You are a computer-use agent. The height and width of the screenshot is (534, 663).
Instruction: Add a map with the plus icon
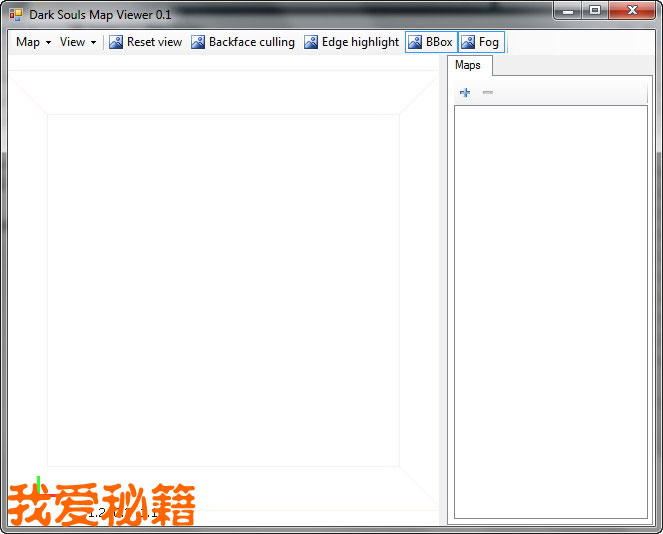click(465, 93)
